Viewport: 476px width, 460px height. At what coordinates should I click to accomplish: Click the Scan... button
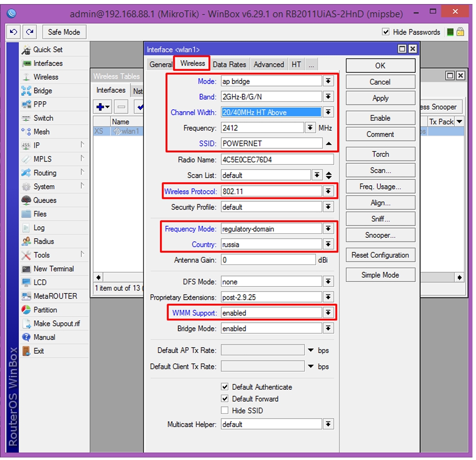click(380, 170)
